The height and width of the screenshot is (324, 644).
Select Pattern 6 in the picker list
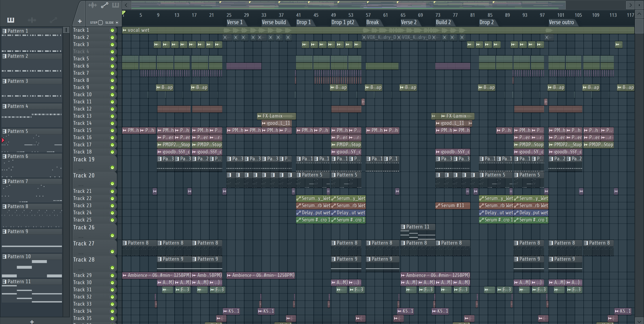(x=32, y=156)
